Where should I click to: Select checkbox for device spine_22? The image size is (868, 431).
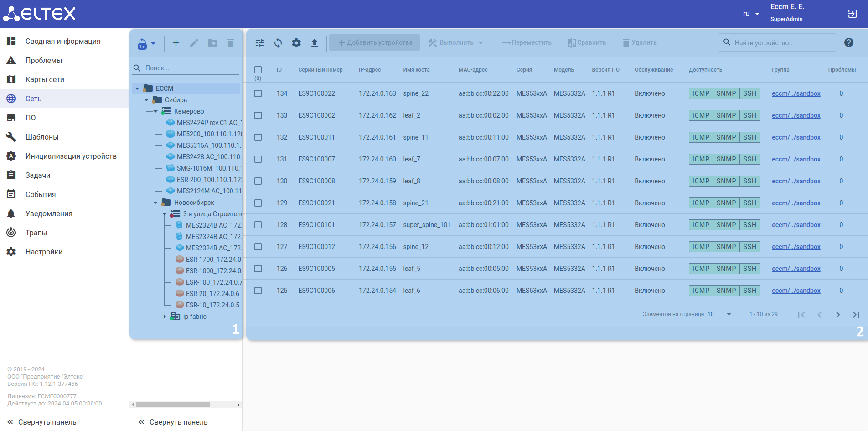pyautogui.click(x=258, y=93)
